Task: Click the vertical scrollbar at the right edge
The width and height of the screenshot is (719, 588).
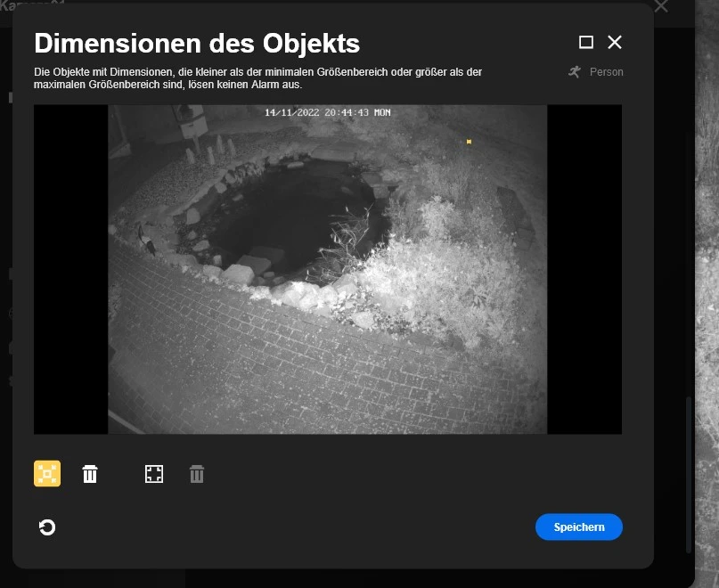Action: pyautogui.click(x=688, y=472)
